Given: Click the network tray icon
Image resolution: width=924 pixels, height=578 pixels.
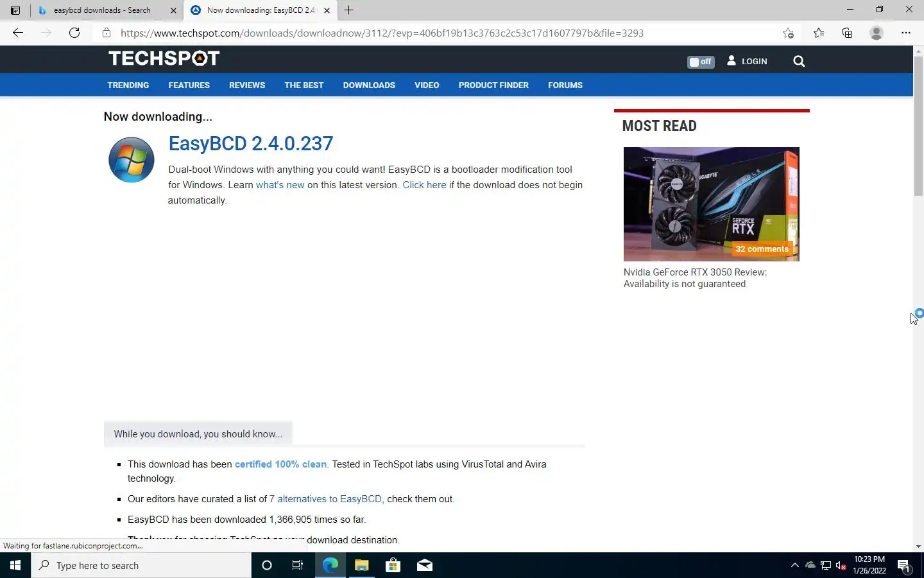Looking at the screenshot, I should (x=826, y=566).
